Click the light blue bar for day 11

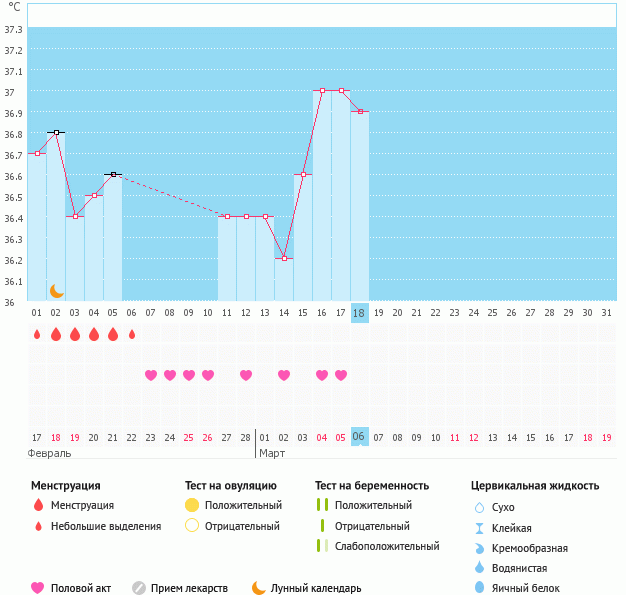tap(227, 258)
